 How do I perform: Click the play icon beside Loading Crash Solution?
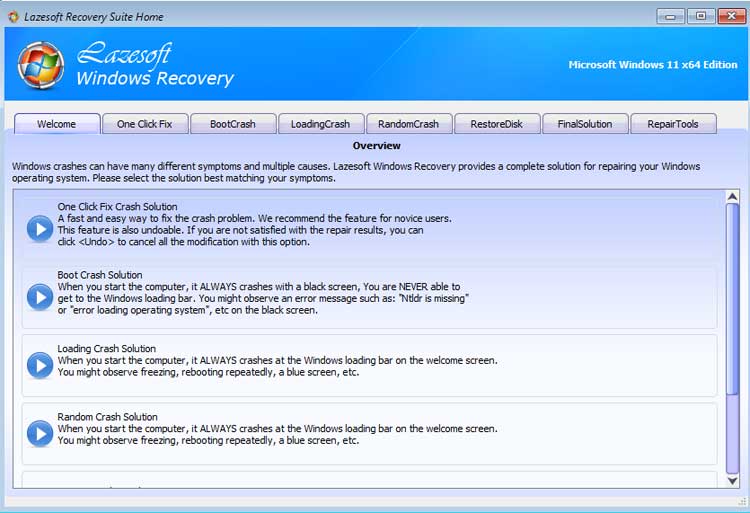pos(40,366)
